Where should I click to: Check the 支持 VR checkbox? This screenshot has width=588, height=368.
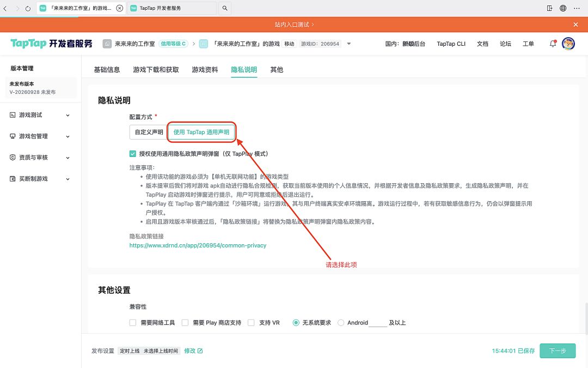[x=251, y=323]
